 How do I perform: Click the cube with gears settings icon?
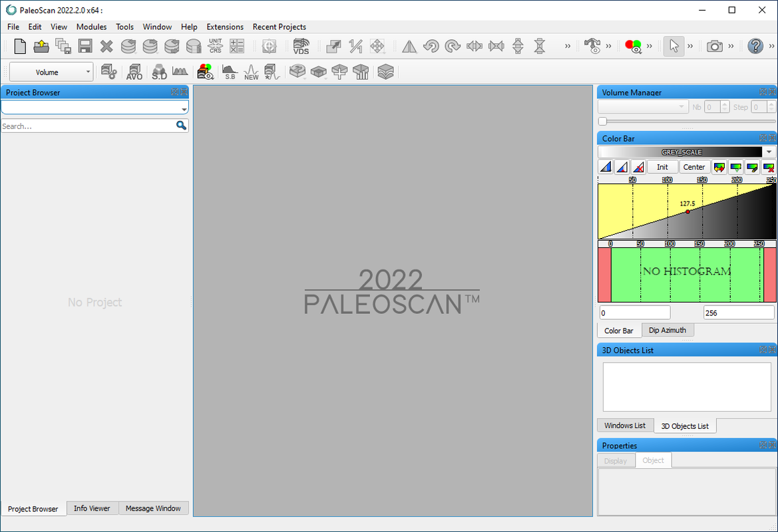point(108,72)
